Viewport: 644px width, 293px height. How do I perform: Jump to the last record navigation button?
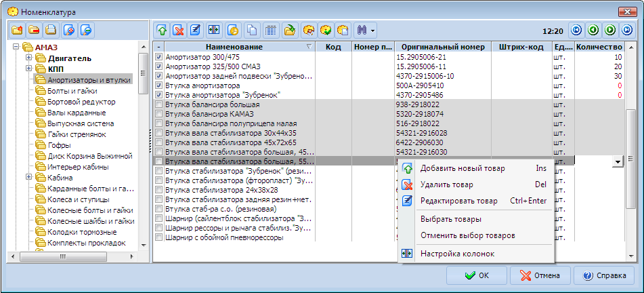click(627, 31)
